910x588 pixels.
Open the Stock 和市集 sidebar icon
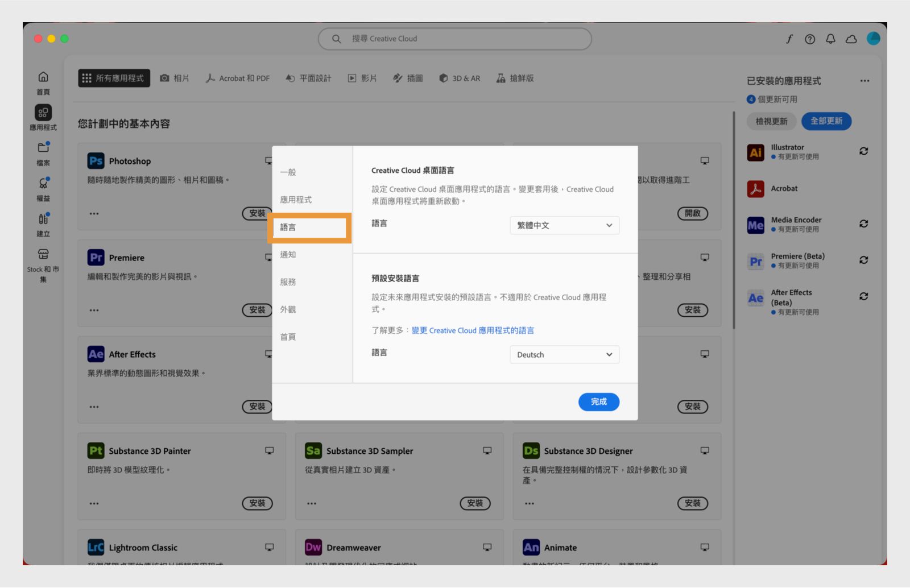43,254
